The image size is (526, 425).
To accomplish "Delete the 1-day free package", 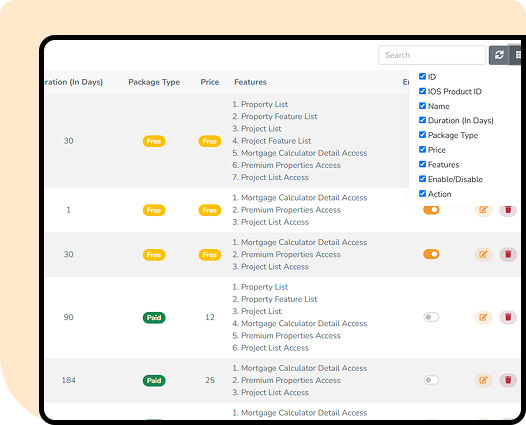I will tap(508, 210).
